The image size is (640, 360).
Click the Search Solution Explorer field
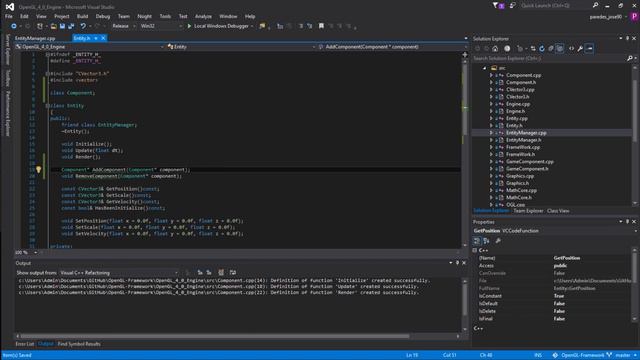549,58
